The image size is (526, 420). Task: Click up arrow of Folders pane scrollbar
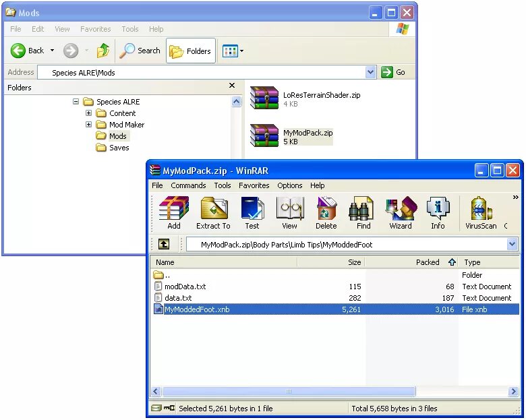(x=236, y=102)
